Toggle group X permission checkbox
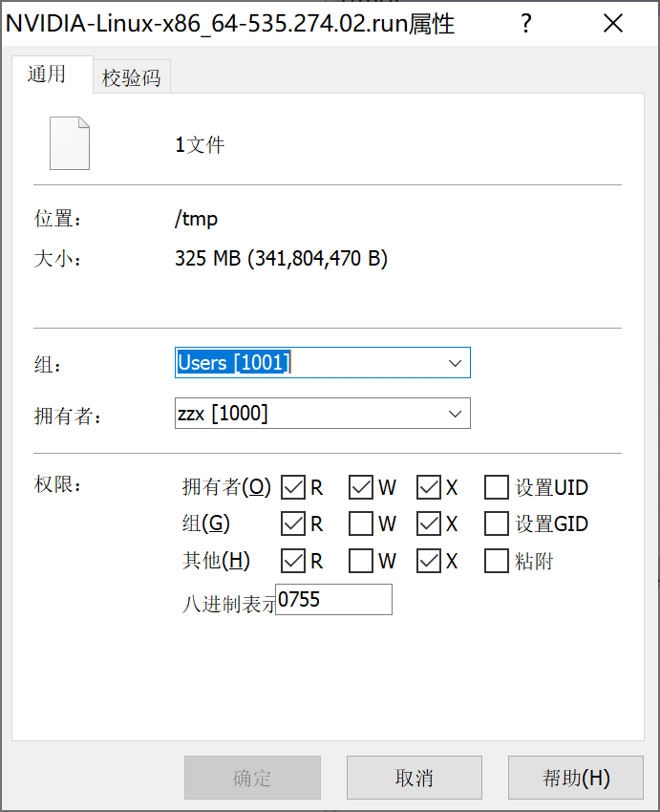Viewport: 660px width, 812px height. (x=429, y=524)
